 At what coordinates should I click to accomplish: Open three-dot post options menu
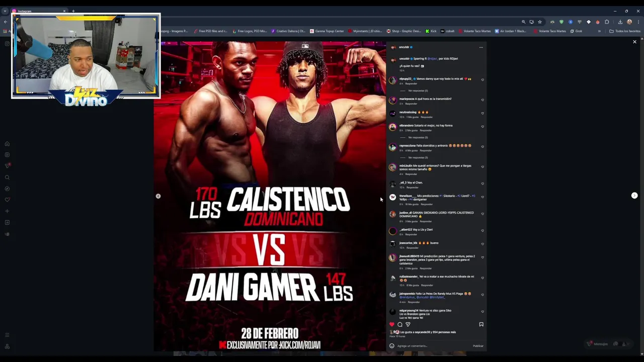point(481,47)
